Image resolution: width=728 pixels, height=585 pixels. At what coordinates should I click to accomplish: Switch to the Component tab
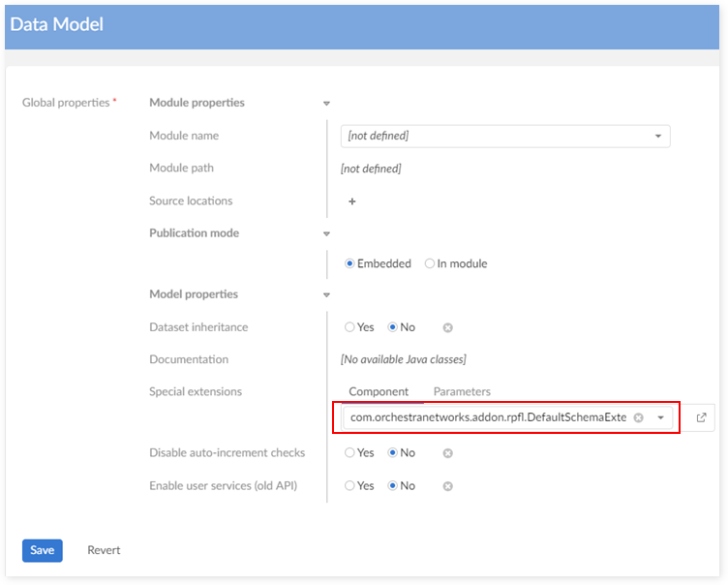click(379, 391)
